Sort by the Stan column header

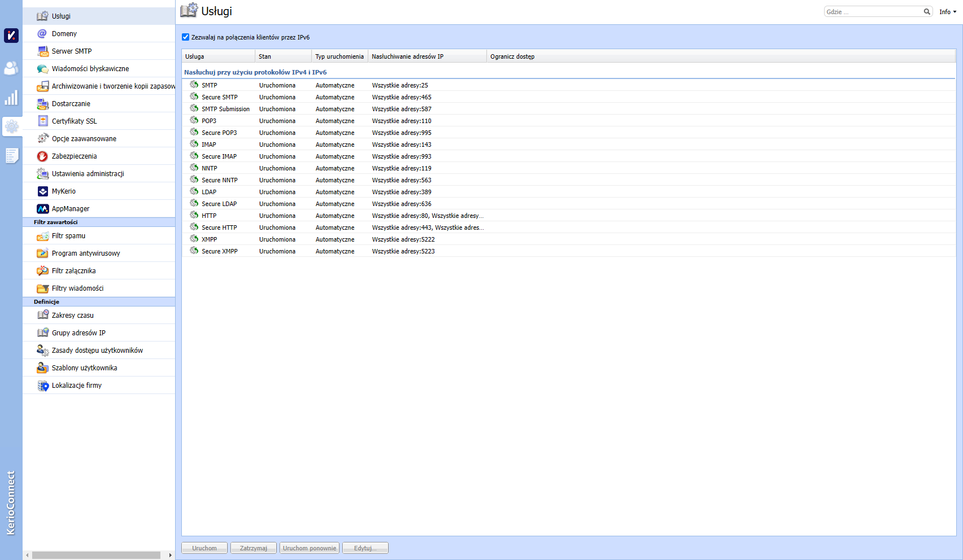pos(282,56)
